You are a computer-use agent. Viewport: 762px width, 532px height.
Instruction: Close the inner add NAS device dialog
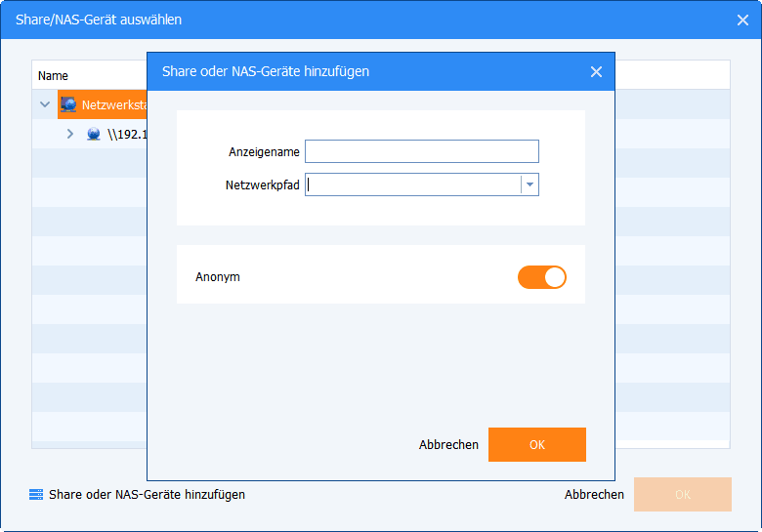click(x=596, y=71)
